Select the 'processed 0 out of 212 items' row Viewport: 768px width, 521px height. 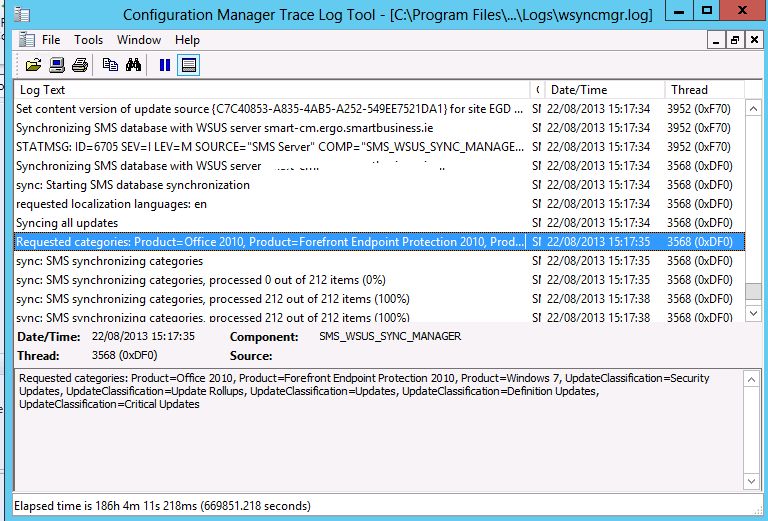380,280
